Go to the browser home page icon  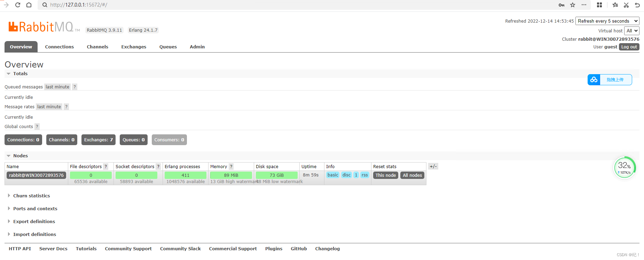[29, 5]
